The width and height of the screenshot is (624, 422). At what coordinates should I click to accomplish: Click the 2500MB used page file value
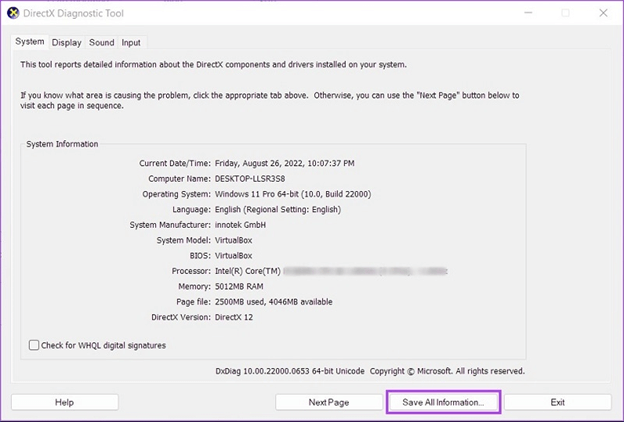273,302
